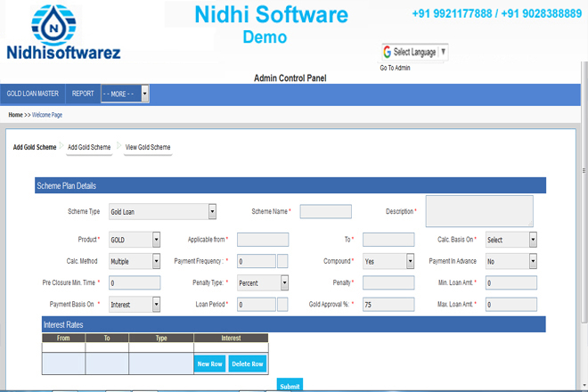Click the Go To Admin link
This screenshot has height=392, width=588.
point(395,68)
